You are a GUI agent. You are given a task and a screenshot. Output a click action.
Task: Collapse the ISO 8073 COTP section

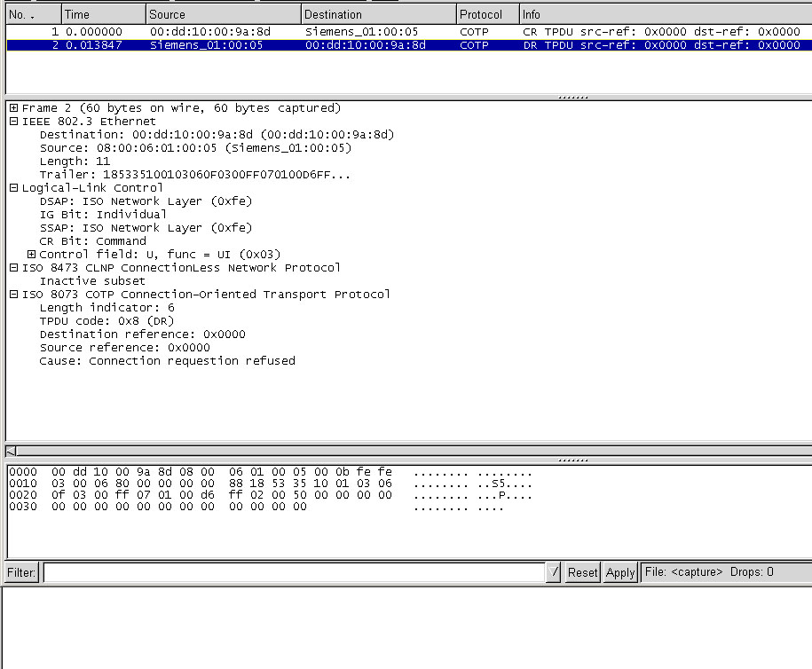[13, 295]
